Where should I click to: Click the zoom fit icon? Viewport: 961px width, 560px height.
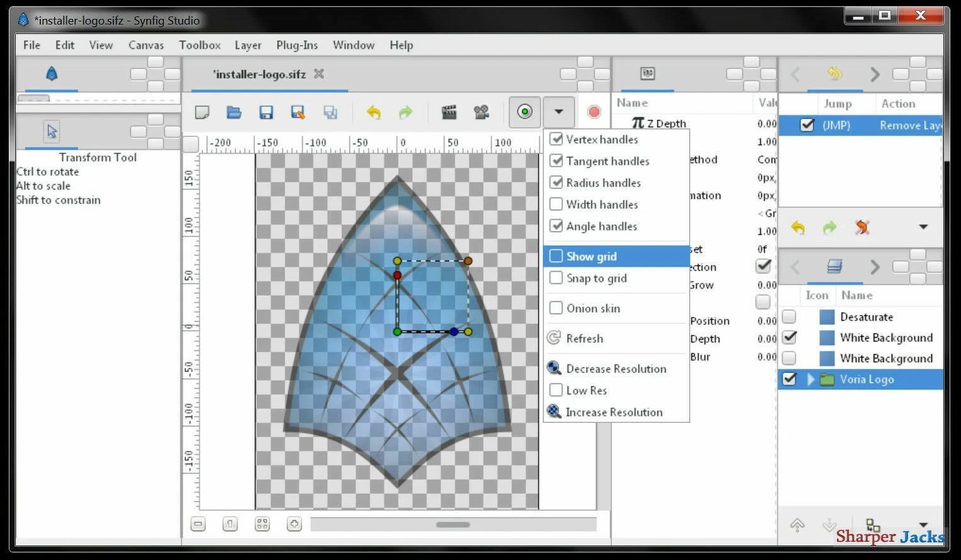tap(263, 524)
